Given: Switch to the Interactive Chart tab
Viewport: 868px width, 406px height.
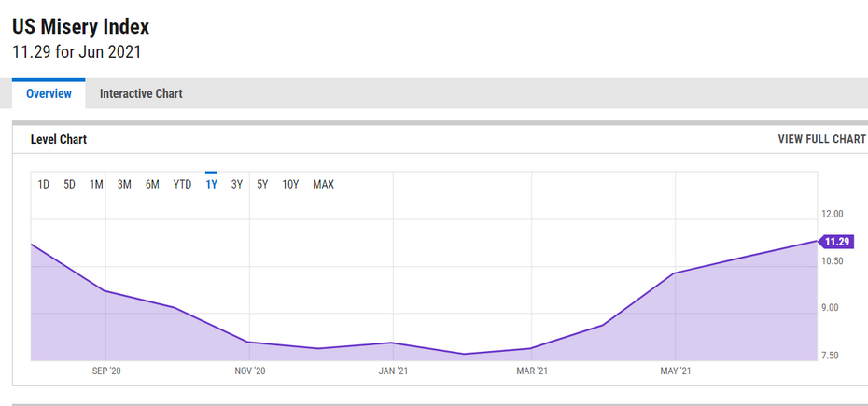Looking at the screenshot, I should (x=141, y=93).
